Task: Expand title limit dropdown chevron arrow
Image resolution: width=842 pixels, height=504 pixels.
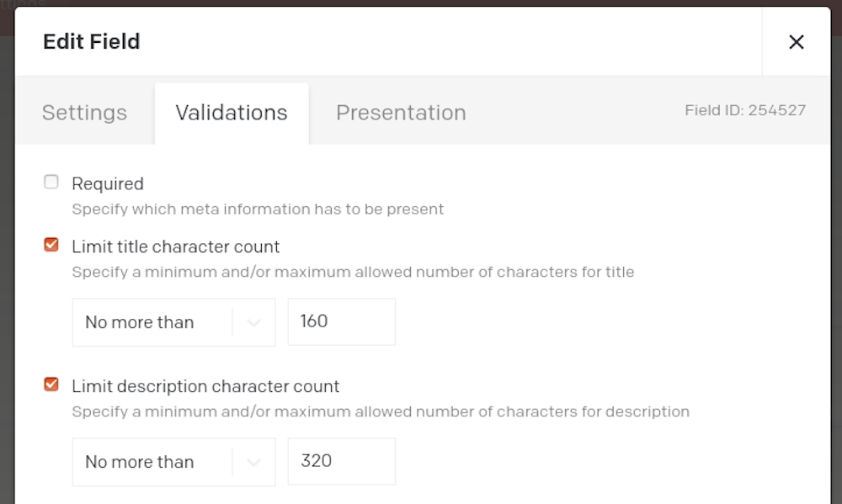Action: pos(253,322)
